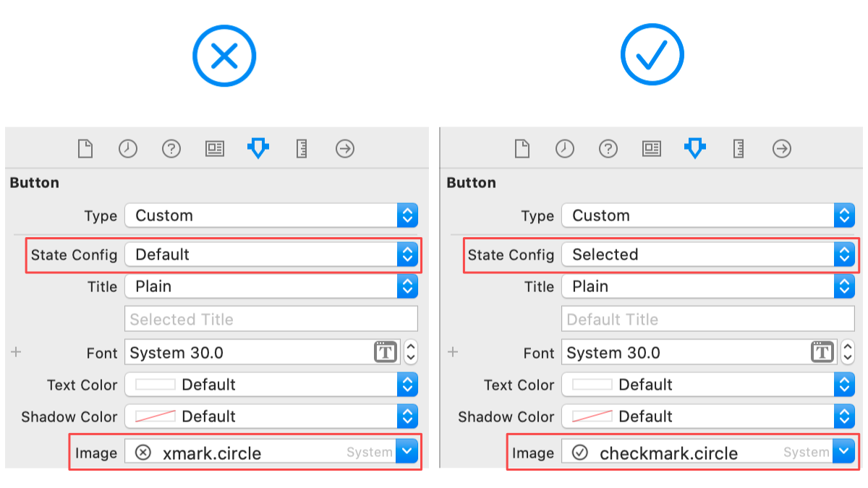Expand the Image dropdown showing checkmark.circle
The width and height of the screenshot is (868, 488).
point(844,453)
